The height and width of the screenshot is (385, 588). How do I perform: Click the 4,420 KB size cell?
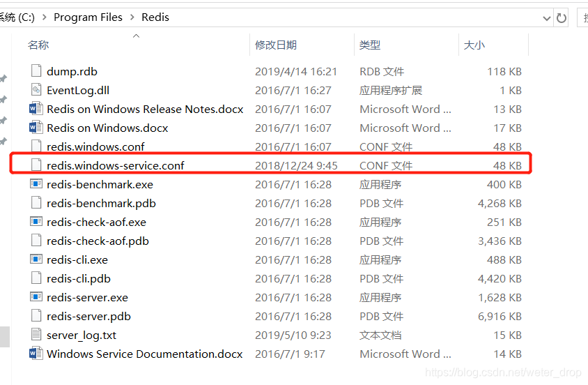click(500, 278)
